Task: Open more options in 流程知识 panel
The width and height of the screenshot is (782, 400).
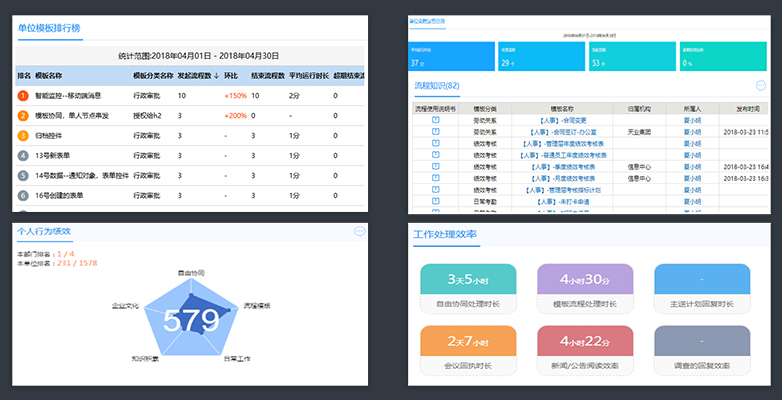Action: pyautogui.click(x=760, y=86)
